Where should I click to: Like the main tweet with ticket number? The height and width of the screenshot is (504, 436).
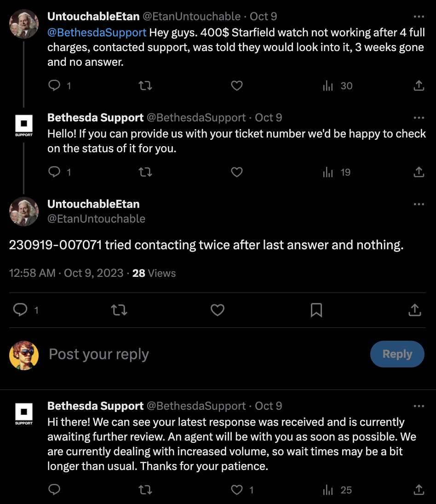tap(218, 310)
